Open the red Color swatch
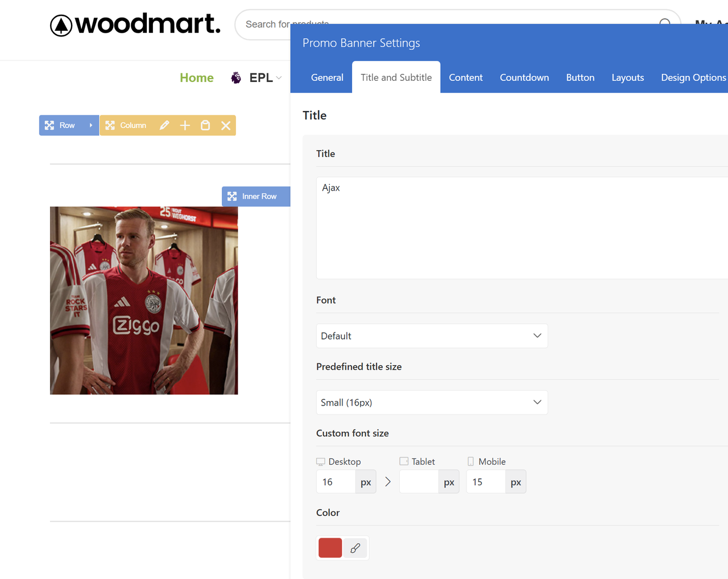Image resolution: width=728 pixels, height=579 pixels. point(330,548)
